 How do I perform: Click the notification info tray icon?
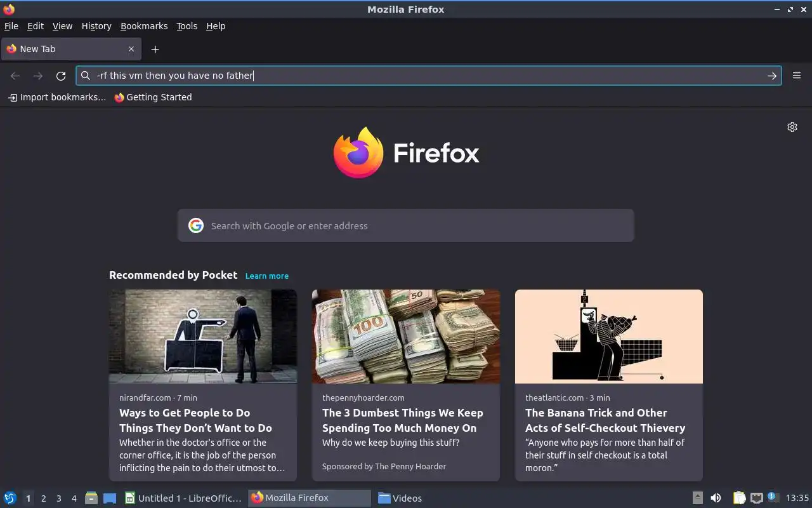click(x=772, y=497)
